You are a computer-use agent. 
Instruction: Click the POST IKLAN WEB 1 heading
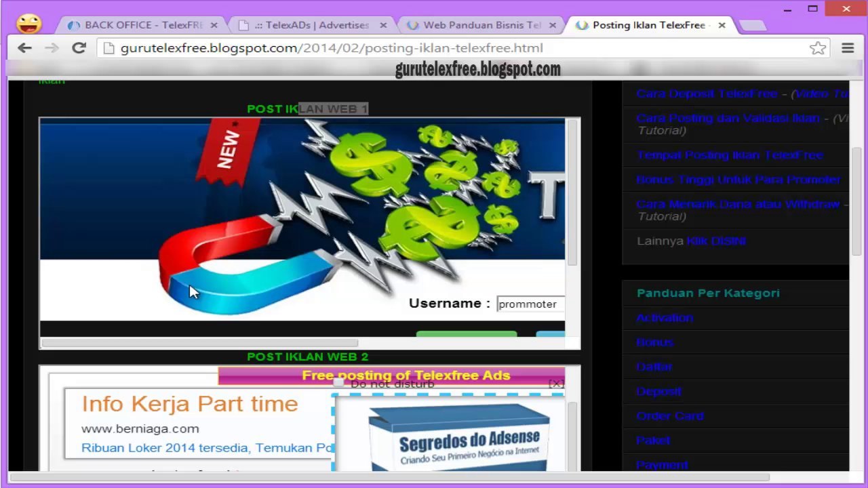(x=307, y=108)
